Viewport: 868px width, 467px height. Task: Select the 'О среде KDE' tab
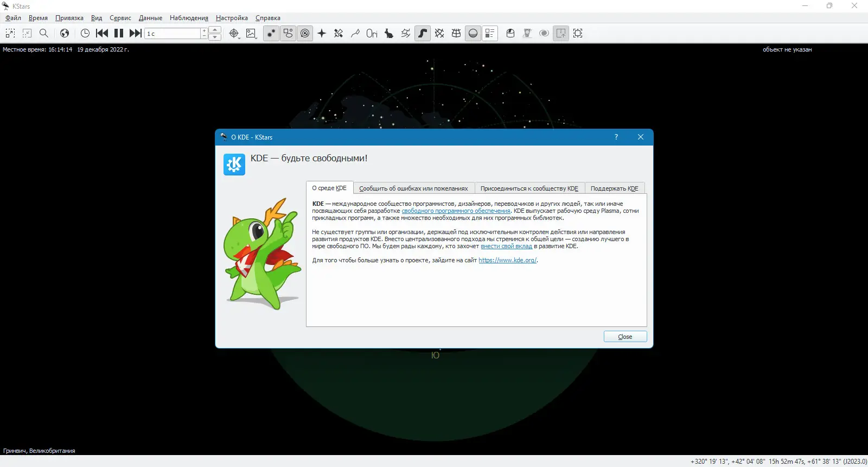pos(329,188)
